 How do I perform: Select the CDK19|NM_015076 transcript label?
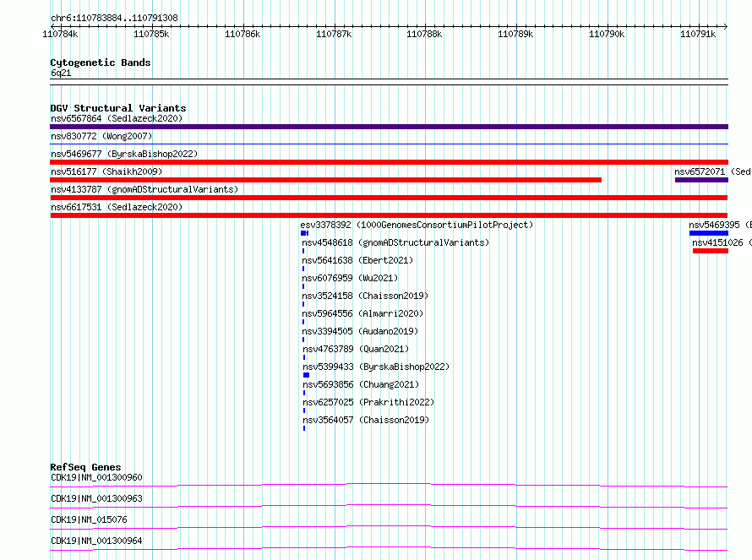click(x=90, y=519)
